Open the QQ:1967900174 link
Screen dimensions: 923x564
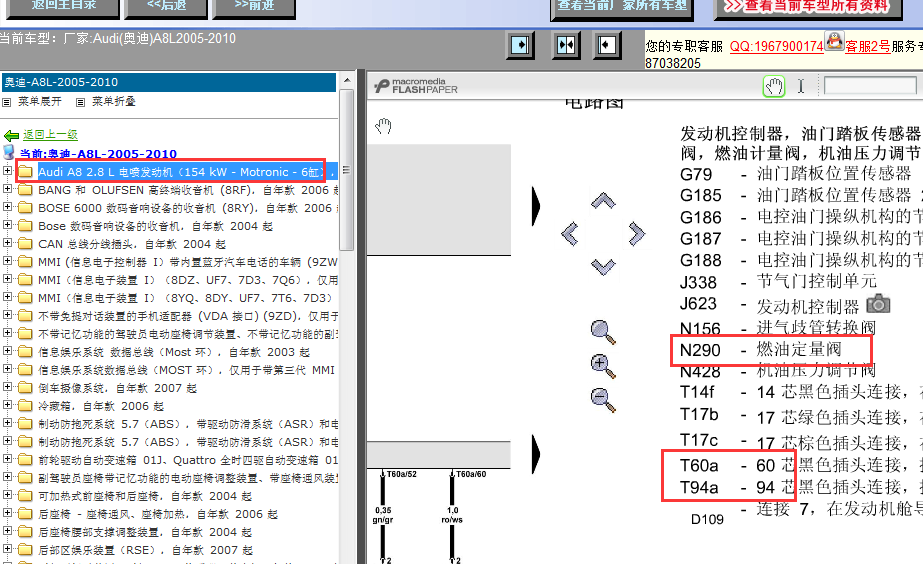pyautogui.click(x=776, y=47)
